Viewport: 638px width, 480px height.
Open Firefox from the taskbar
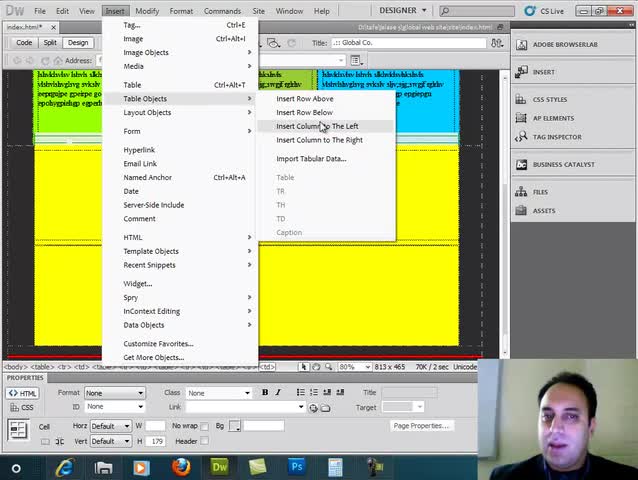pyautogui.click(x=181, y=467)
